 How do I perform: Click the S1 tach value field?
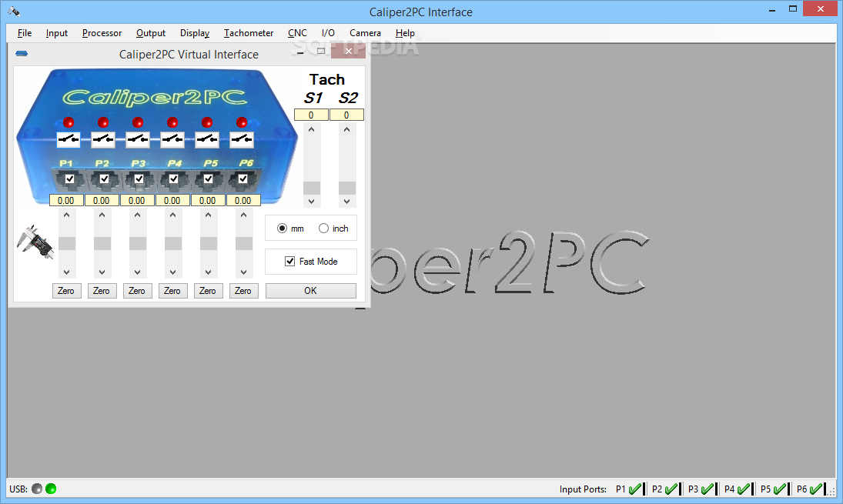pos(311,115)
